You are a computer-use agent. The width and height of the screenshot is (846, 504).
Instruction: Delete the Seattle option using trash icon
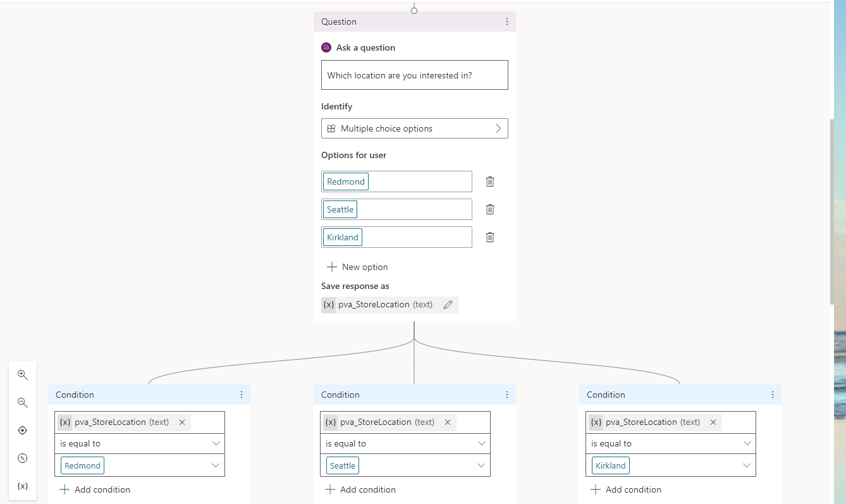(489, 209)
